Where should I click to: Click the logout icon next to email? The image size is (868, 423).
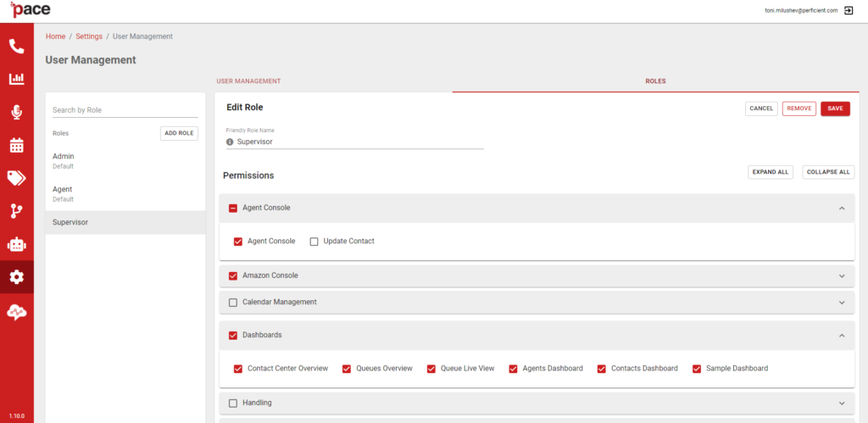click(848, 10)
